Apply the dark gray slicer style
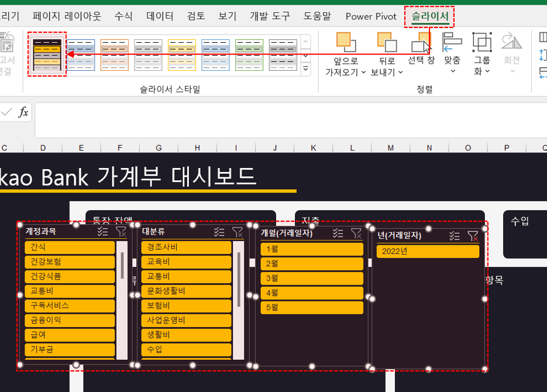This screenshot has width=547, height=392. (283, 55)
